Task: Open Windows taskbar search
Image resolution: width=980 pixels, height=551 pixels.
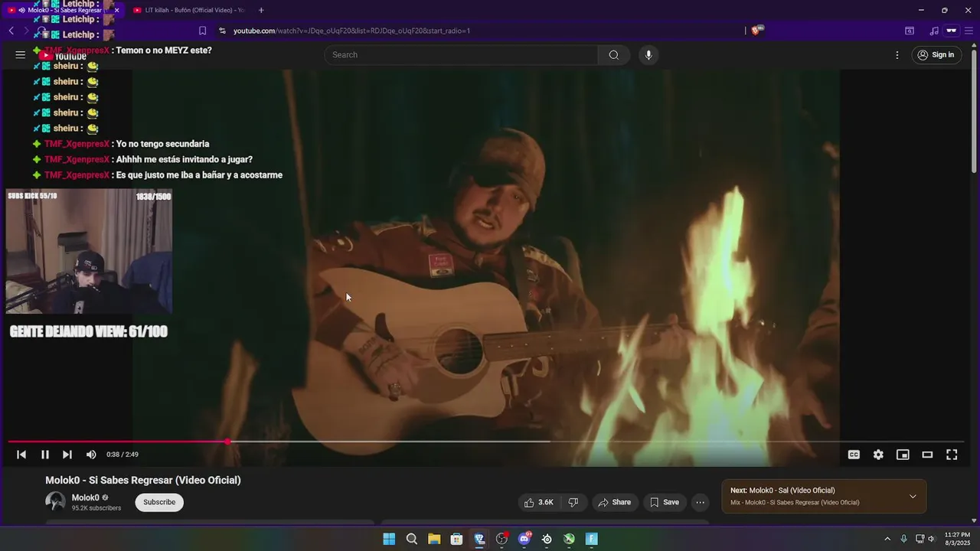Action: pyautogui.click(x=412, y=539)
